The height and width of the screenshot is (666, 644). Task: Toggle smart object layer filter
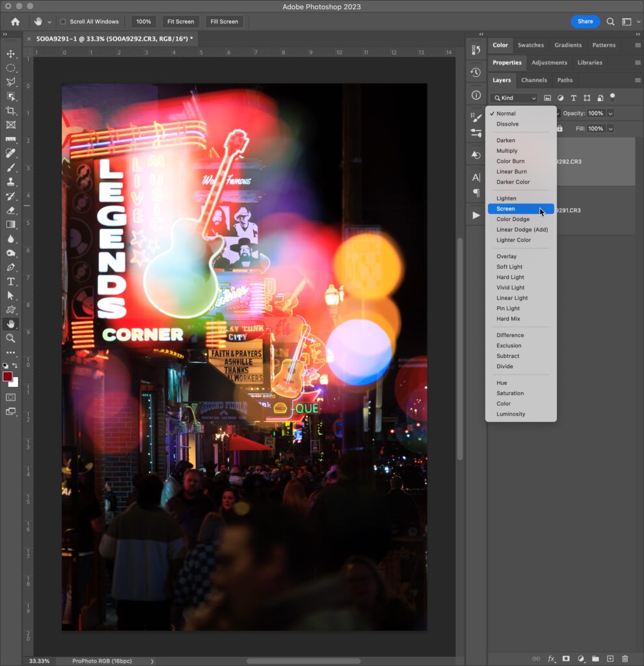coord(600,98)
